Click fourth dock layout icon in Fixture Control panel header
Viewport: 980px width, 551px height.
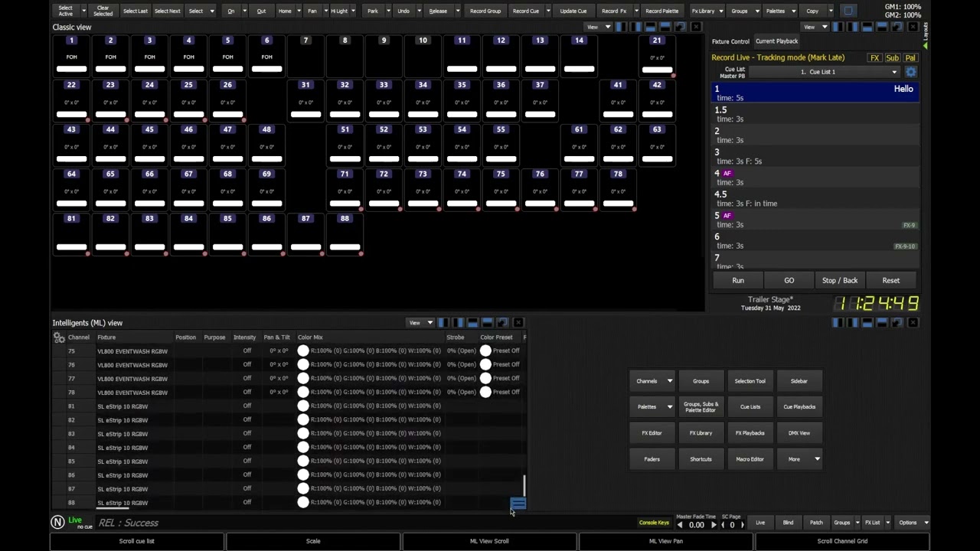click(x=882, y=27)
